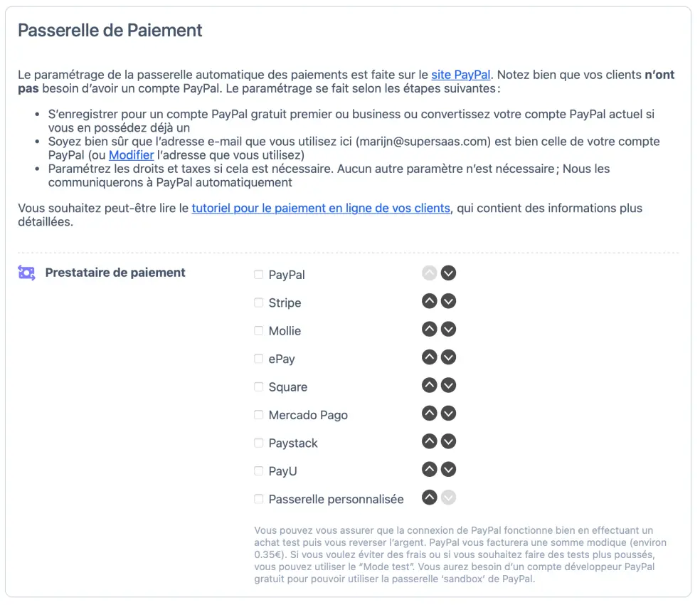Enable the Stripe payment provider
700x605 pixels.
258,302
